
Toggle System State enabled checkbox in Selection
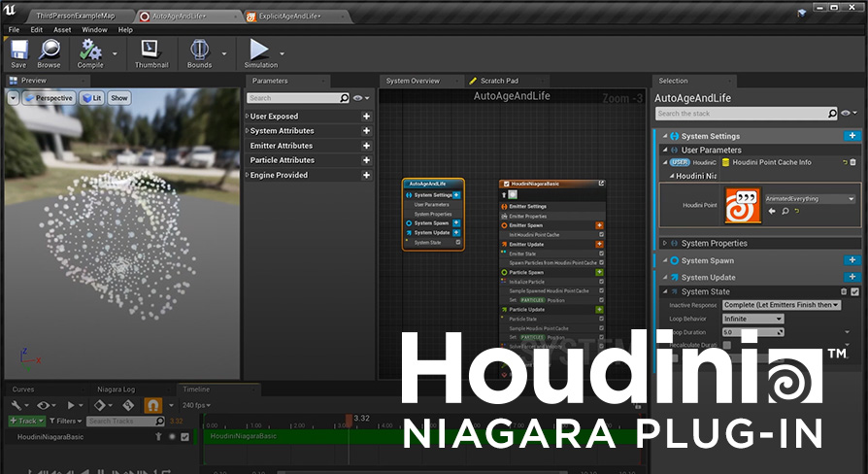click(x=855, y=291)
